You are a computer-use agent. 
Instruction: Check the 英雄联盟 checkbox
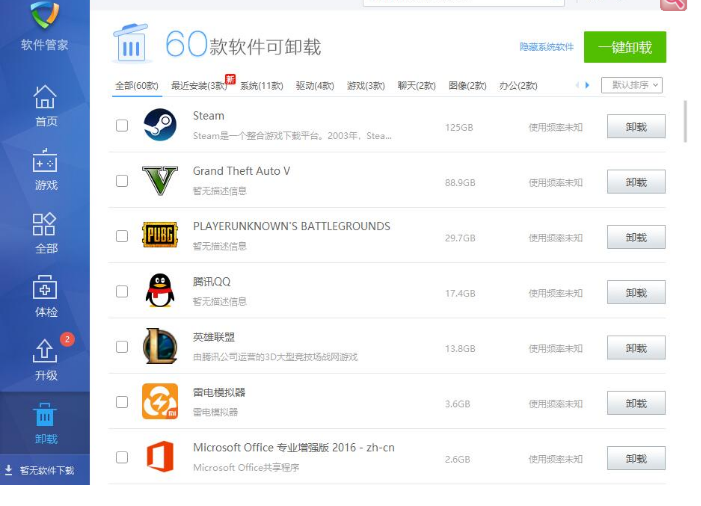click(x=122, y=347)
